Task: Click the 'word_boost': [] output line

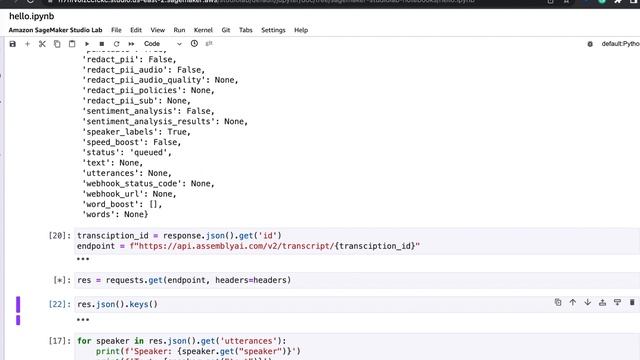Action: [122, 204]
